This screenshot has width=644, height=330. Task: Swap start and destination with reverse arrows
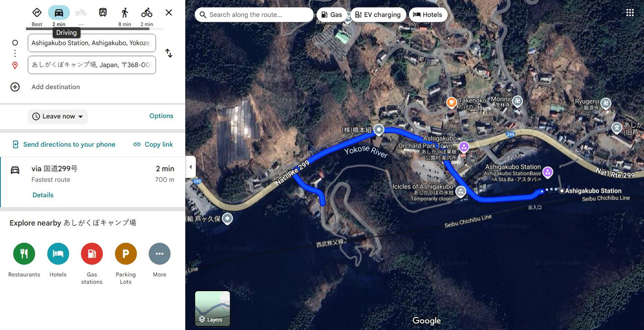tap(169, 53)
